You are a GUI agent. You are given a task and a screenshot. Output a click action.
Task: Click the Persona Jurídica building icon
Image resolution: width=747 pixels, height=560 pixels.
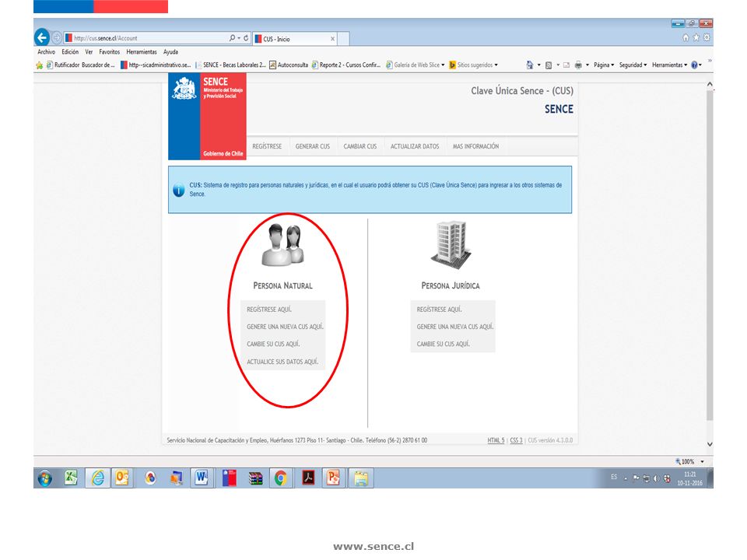[x=451, y=244]
